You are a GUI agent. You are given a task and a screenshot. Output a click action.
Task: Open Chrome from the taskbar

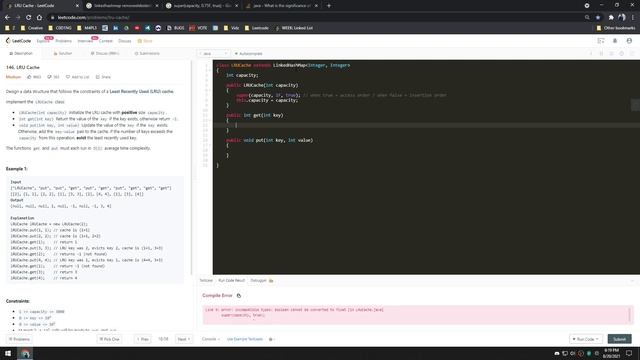tap(25, 353)
